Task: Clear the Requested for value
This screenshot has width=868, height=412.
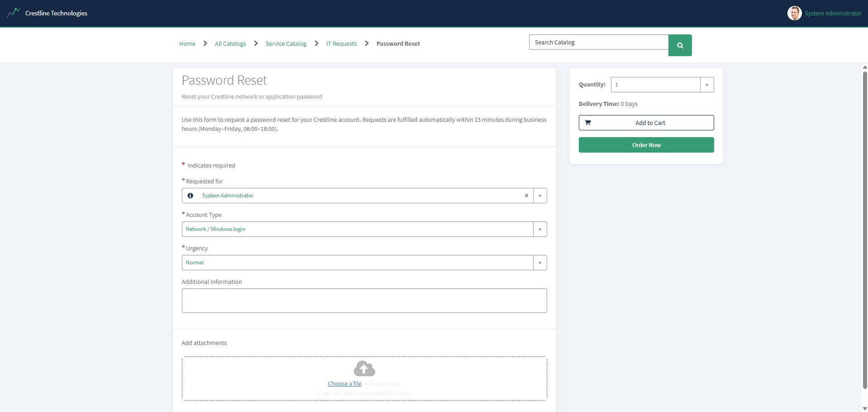Action: (526, 196)
